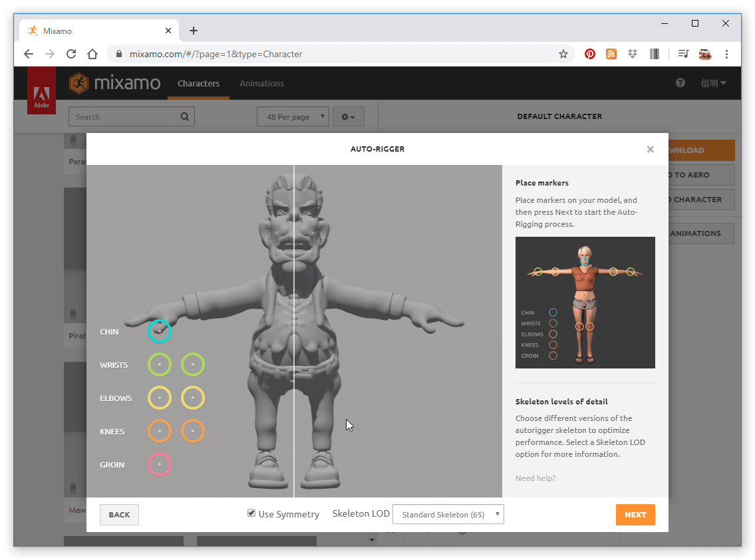Select the Mixamo browser tab
755x560 pixels.
pos(98,31)
